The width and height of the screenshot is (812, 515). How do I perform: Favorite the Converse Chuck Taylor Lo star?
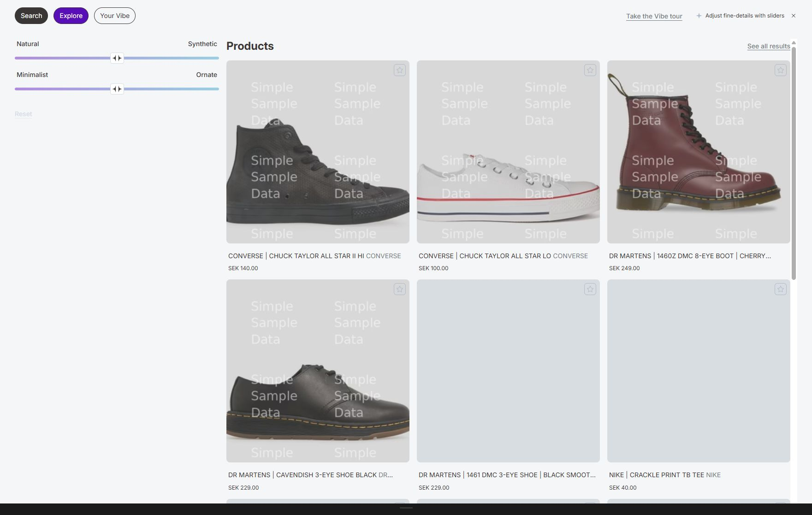tap(590, 70)
